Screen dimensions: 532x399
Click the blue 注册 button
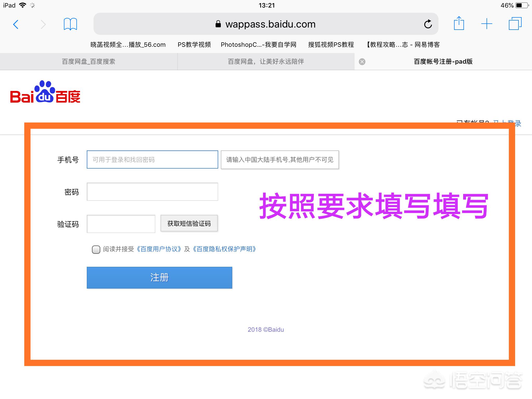click(x=159, y=277)
